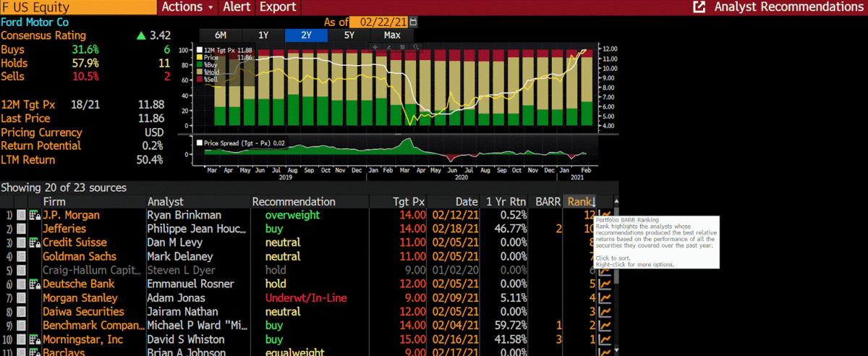Viewport: 868px width, 356px height.
Task: Click the Consensus Rating label
Action: pyautogui.click(x=43, y=35)
